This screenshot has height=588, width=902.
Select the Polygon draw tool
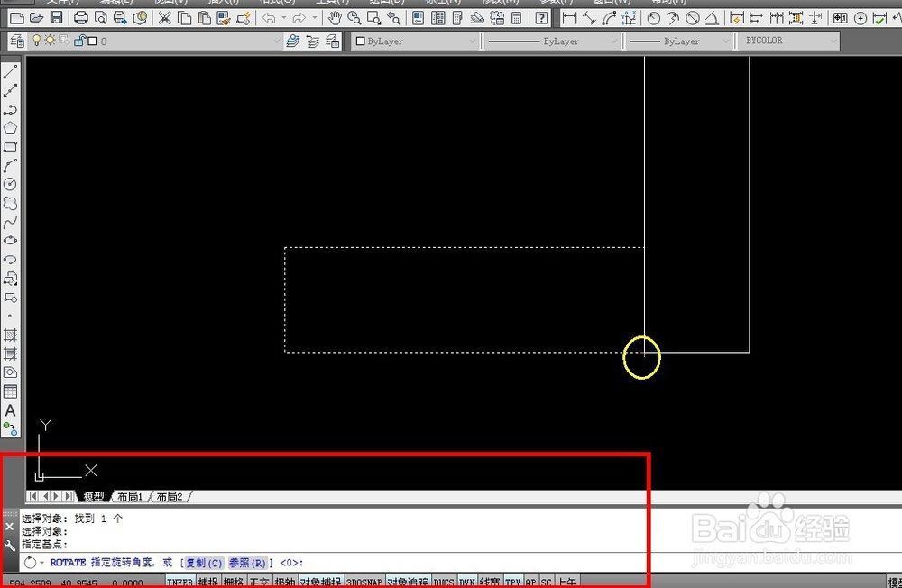(10, 128)
